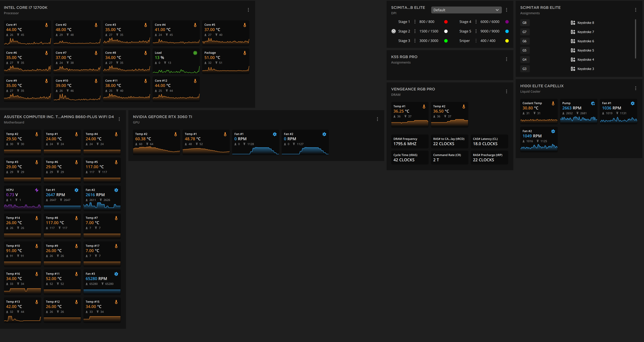
Task: Click the K55 RGB PRO Assignments subtitle
Action: (x=401, y=62)
